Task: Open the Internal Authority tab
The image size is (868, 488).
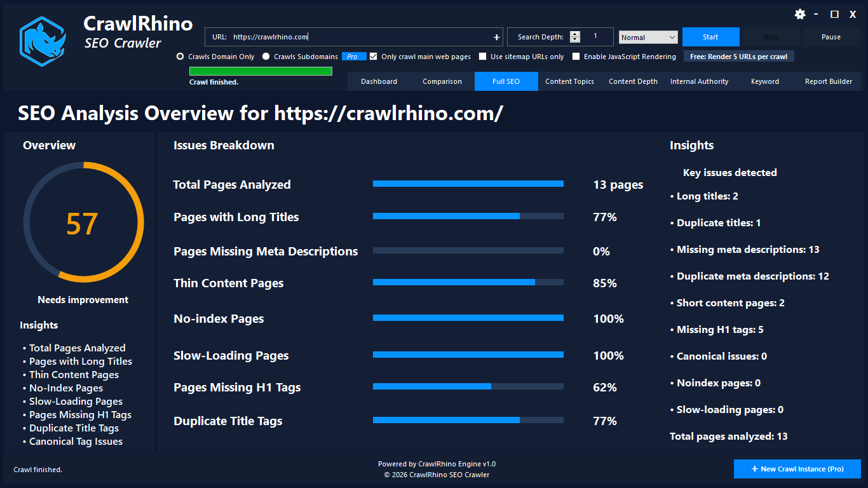Action: [x=699, y=81]
